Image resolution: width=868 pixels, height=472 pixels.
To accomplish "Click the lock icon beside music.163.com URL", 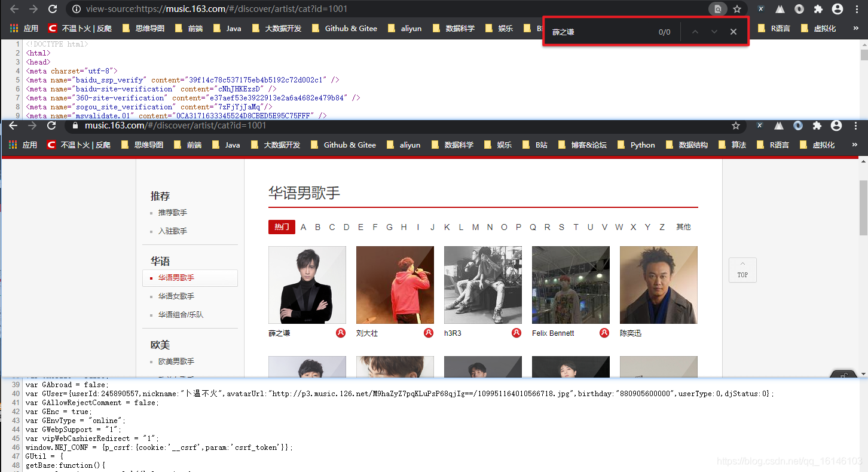I will point(75,125).
